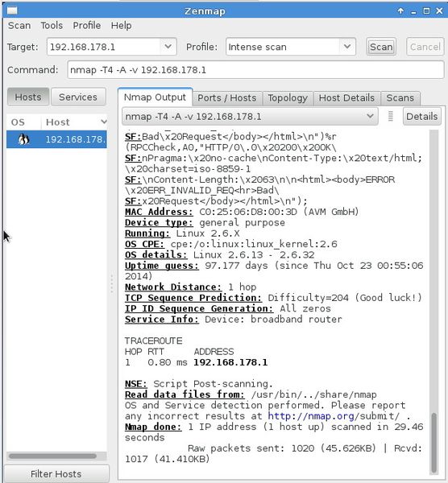
Task: Open the nmap command output selector dropdown
Action: click(x=250, y=117)
